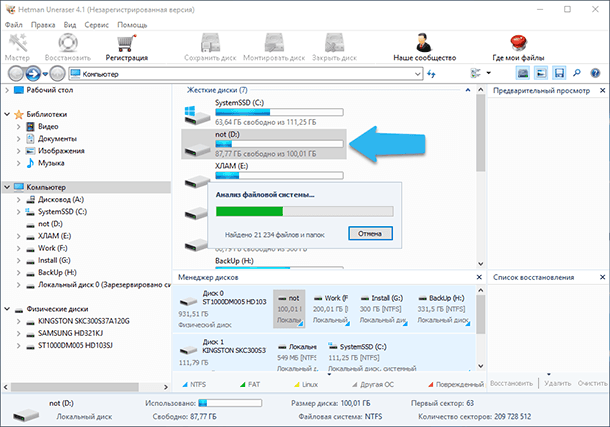Collapse Компьютер tree node
The height and width of the screenshot is (427, 610).
(x=7, y=187)
